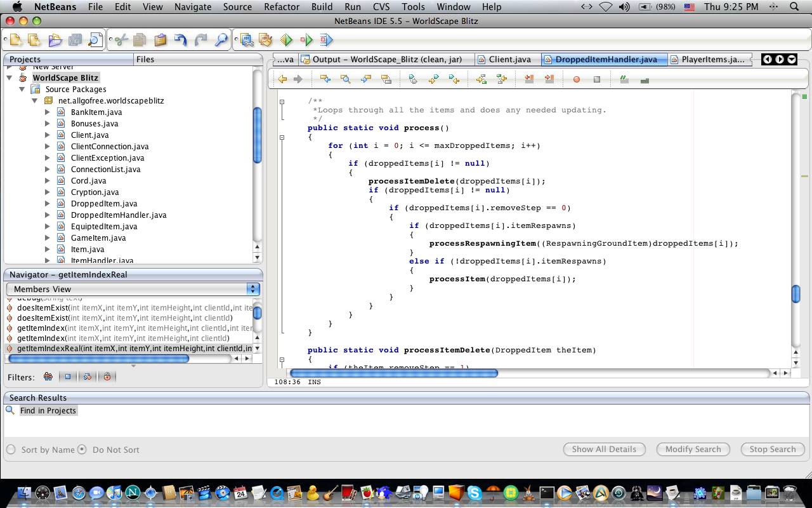812x508 pixels.
Task: Open the Navigate menu
Action: (193, 7)
